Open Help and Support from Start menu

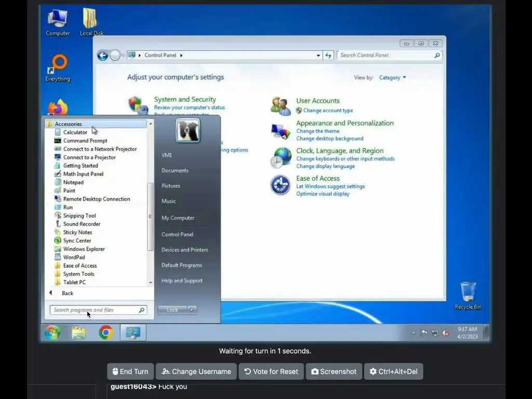(x=182, y=281)
